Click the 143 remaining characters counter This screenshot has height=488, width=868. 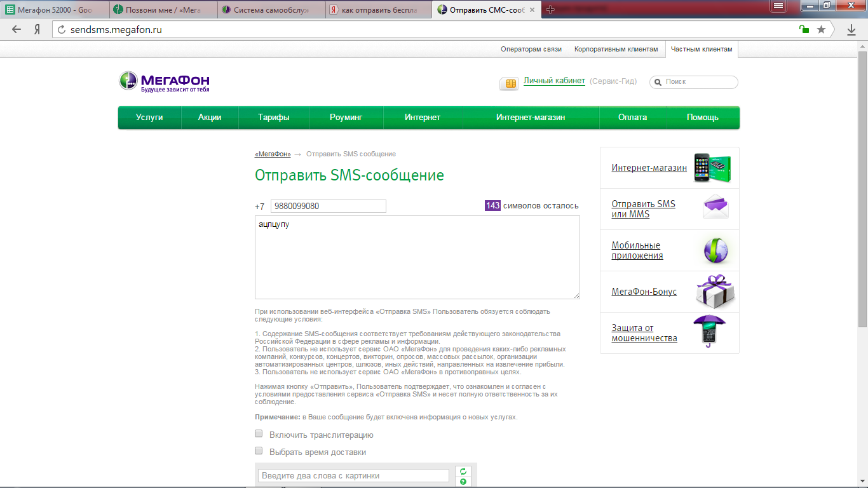pyautogui.click(x=492, y=206)
